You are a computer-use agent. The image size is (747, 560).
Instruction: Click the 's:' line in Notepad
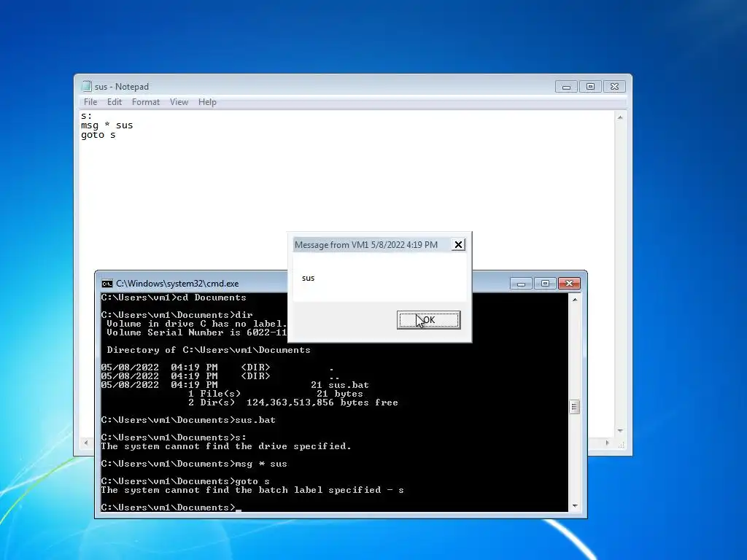(86, 116)
